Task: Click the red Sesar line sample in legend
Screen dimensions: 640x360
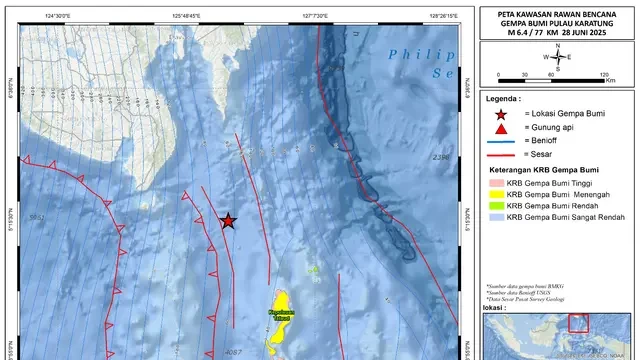Action: pos(501,155)
